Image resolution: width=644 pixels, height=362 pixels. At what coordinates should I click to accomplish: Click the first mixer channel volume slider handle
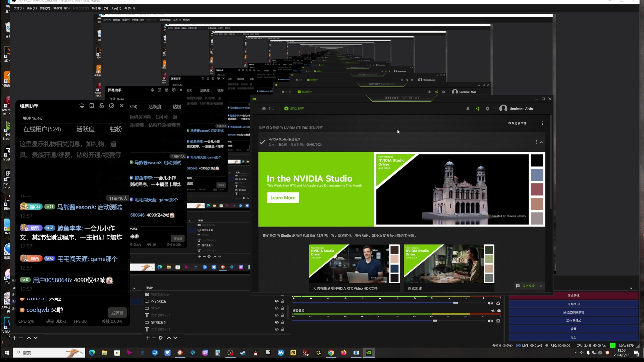455,303
